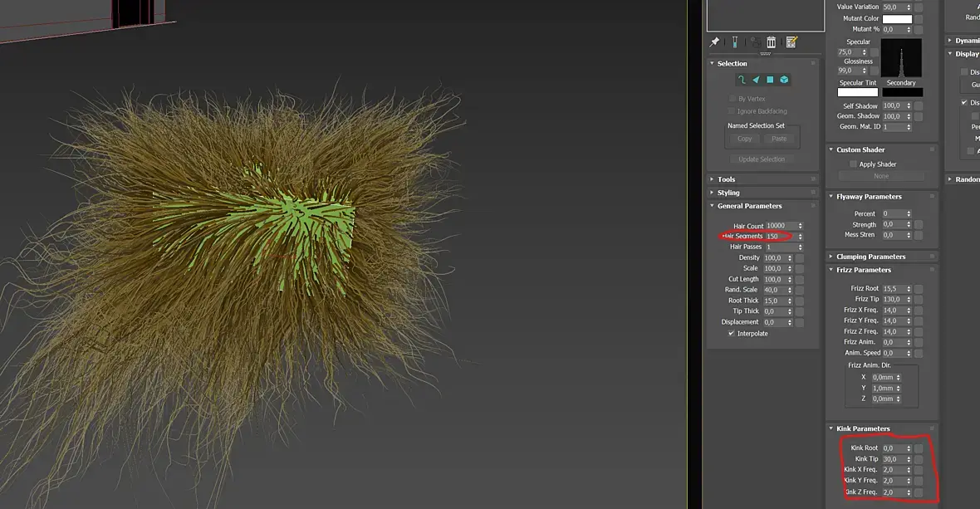Click the greyed Make Unique icon
The height and width of the screenshot is (509, 980).
756,42
